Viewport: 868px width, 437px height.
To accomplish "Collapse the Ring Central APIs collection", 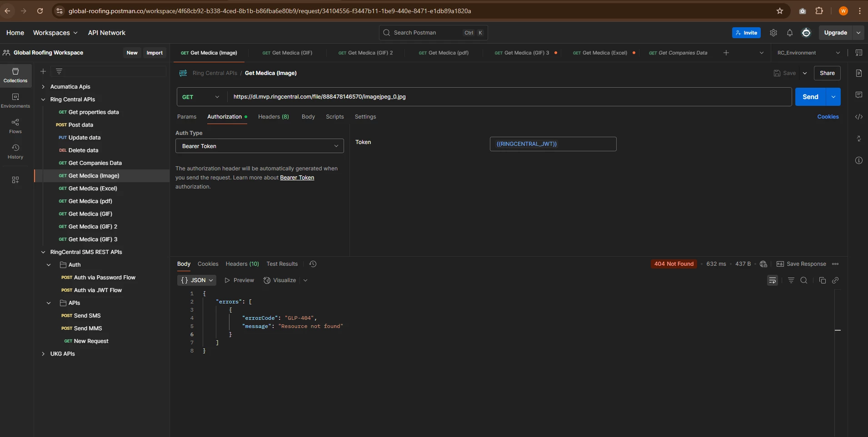I will tap(43, 99).
